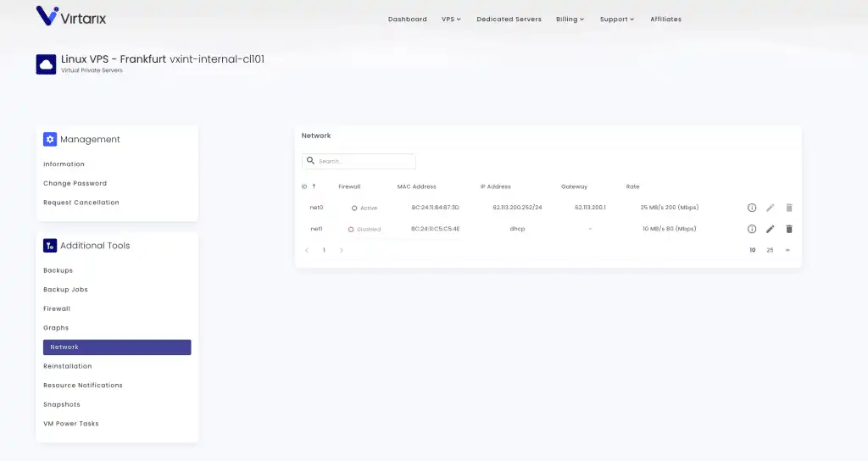Click the Virtarix logo

click(x=71, y=16)
